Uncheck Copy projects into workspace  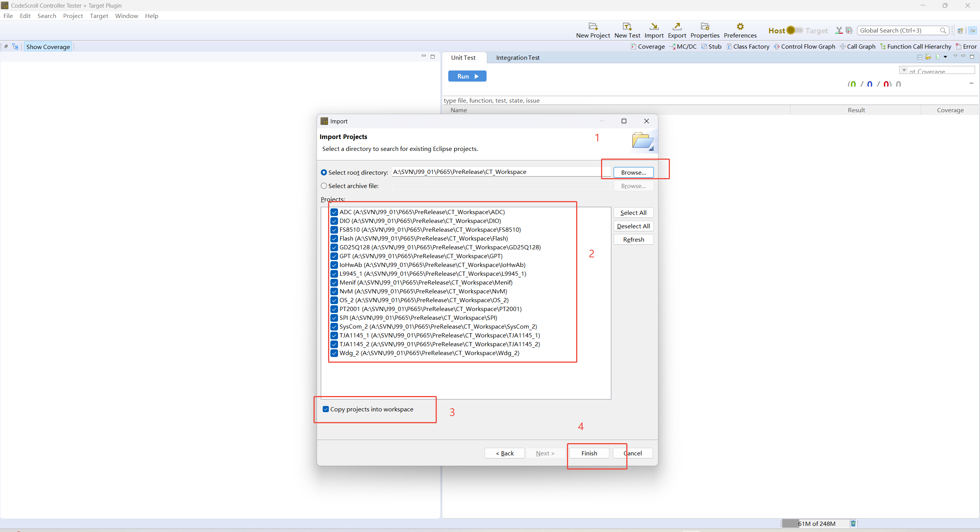coord(326,409)
